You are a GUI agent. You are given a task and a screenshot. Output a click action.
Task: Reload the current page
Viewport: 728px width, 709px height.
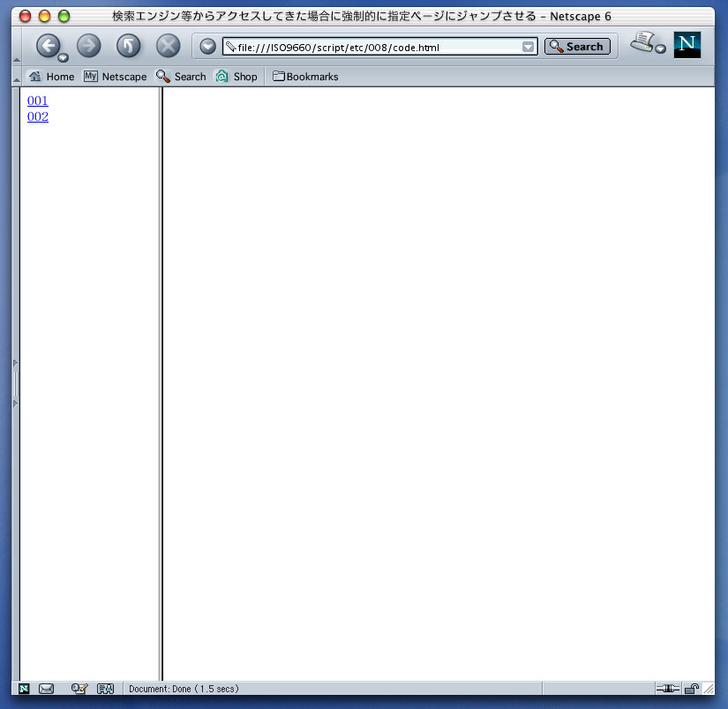pos(128,46)
